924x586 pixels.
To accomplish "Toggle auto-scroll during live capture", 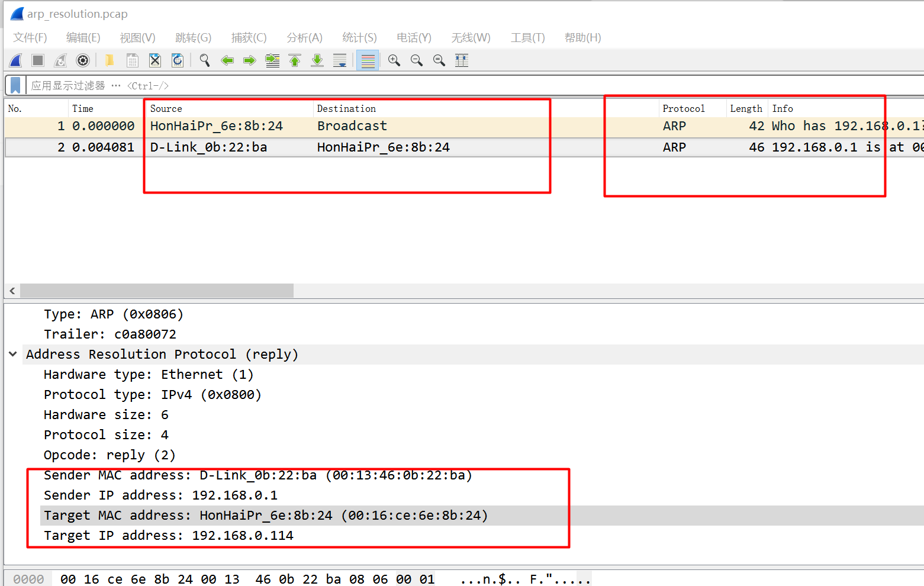I will click(x=340, y=60).
